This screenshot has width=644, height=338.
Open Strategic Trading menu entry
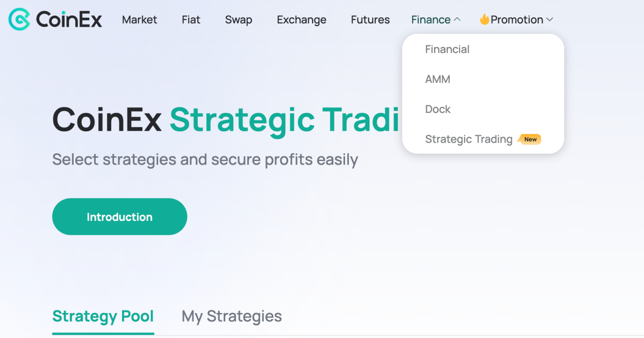pyautogui.click(x=469, y=139)
